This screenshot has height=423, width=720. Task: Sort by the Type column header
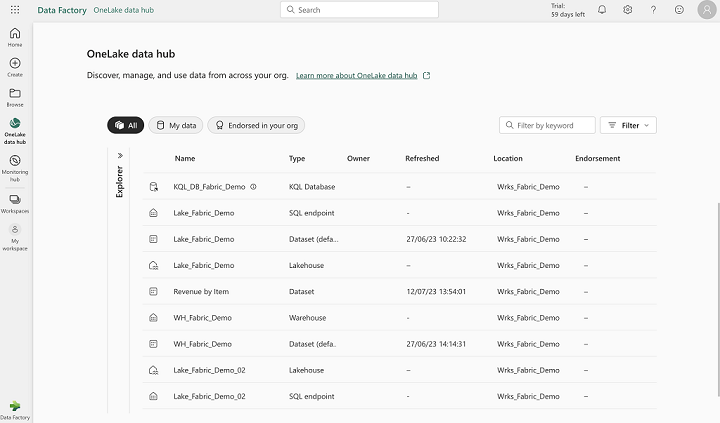pyautogui.click(x=297, y=158)
